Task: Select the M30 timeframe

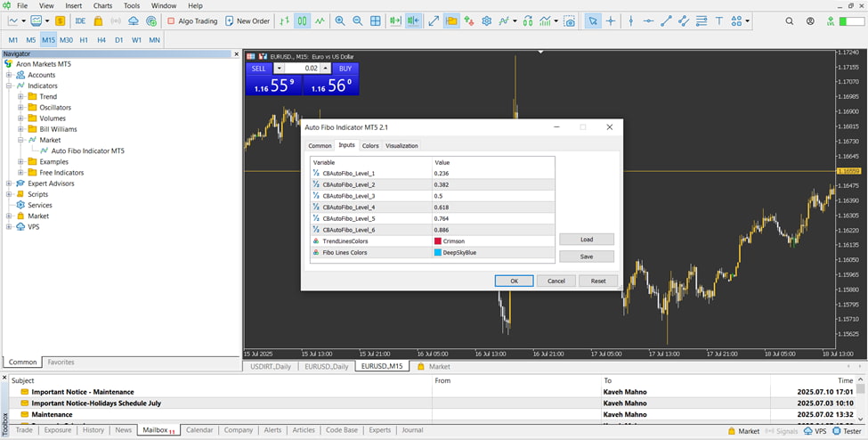Action: pos(66,40)
